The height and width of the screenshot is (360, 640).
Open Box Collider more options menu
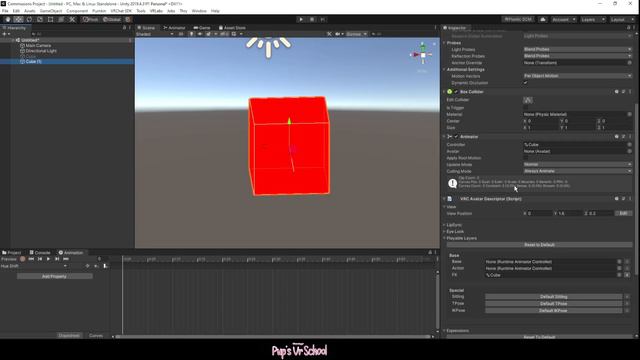point(630,91)
